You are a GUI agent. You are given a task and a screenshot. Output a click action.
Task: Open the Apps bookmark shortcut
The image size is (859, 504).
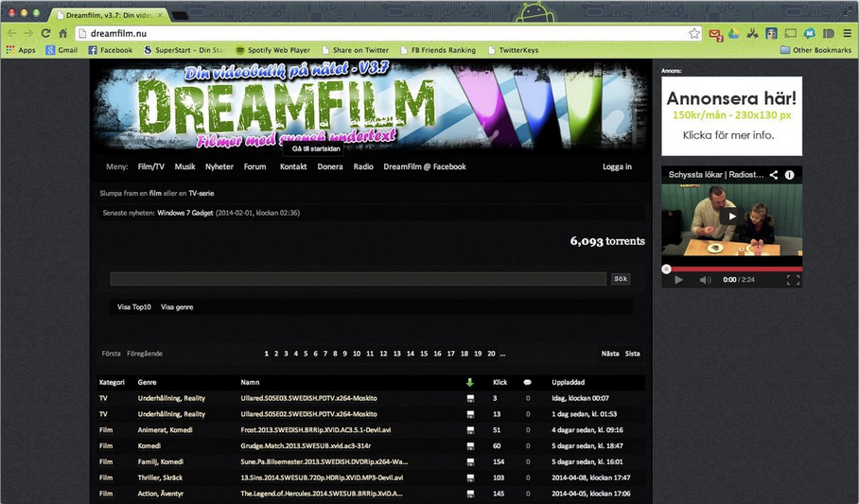point(20,50)
